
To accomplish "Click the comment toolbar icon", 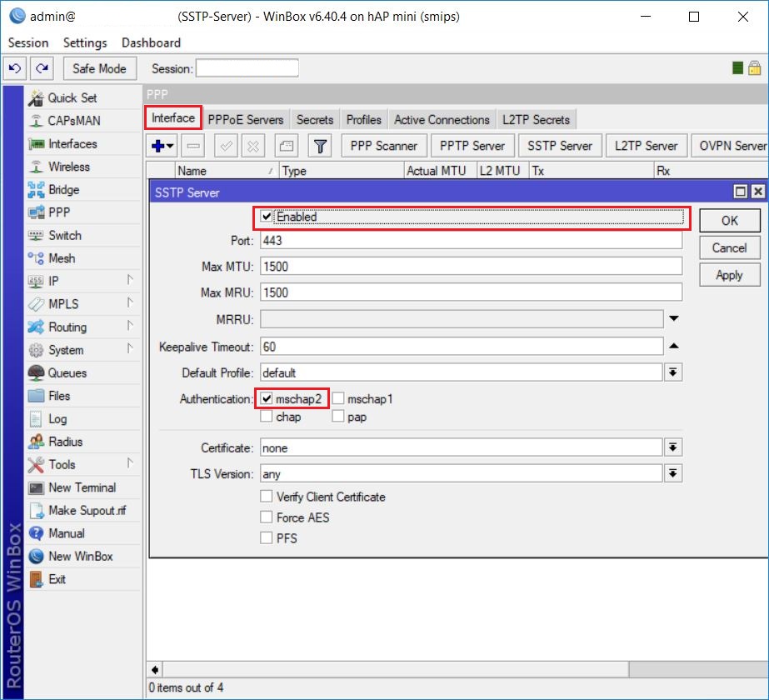I will 287,146.
